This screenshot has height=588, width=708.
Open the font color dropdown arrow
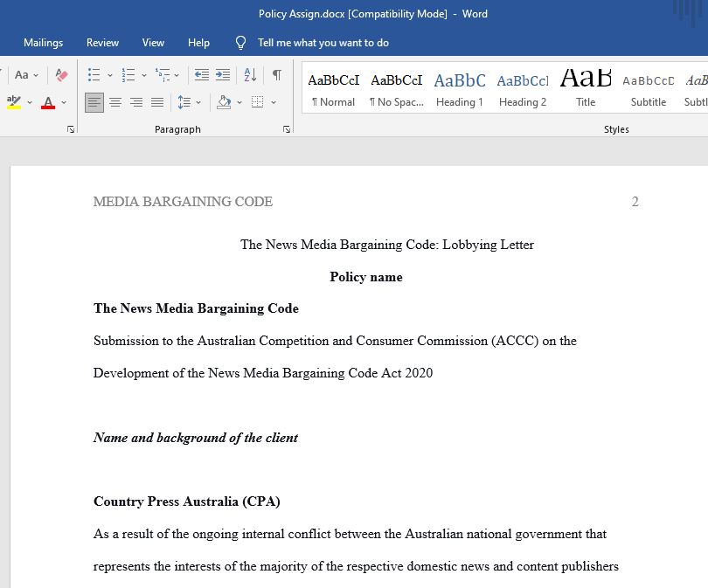point(64,103)
